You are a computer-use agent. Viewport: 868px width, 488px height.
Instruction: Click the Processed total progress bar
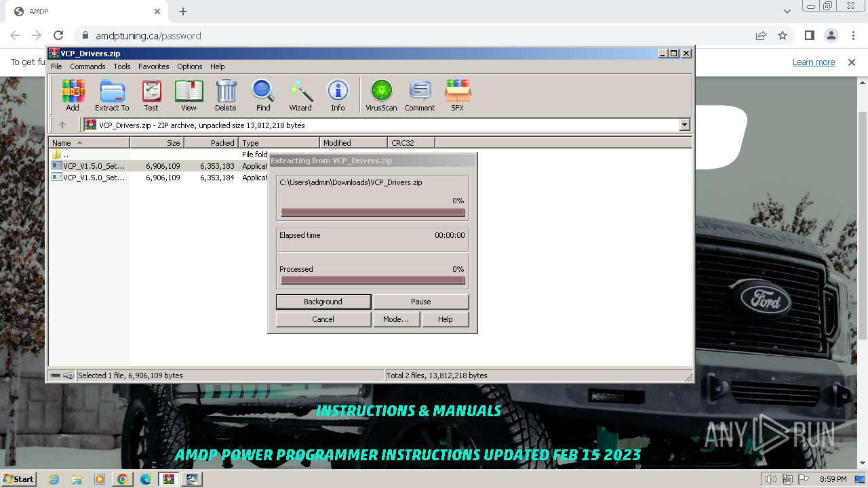tap(373, 280)
